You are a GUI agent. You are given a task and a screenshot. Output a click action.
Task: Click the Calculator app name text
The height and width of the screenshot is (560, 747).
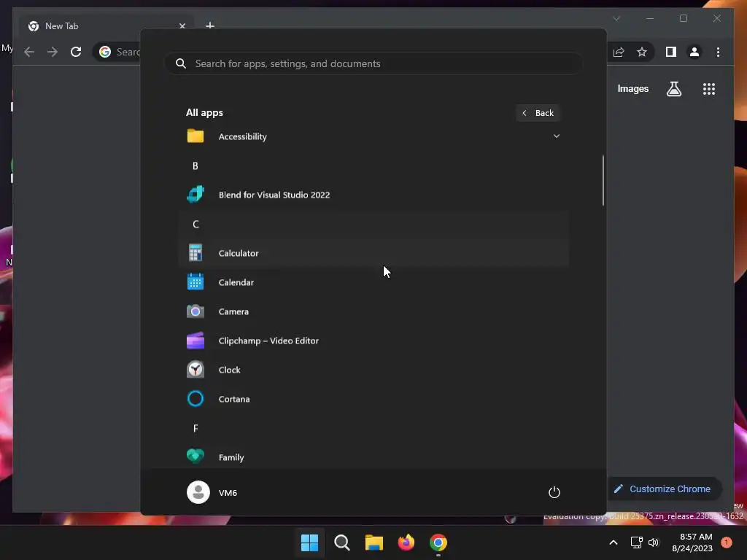point(239,253)
